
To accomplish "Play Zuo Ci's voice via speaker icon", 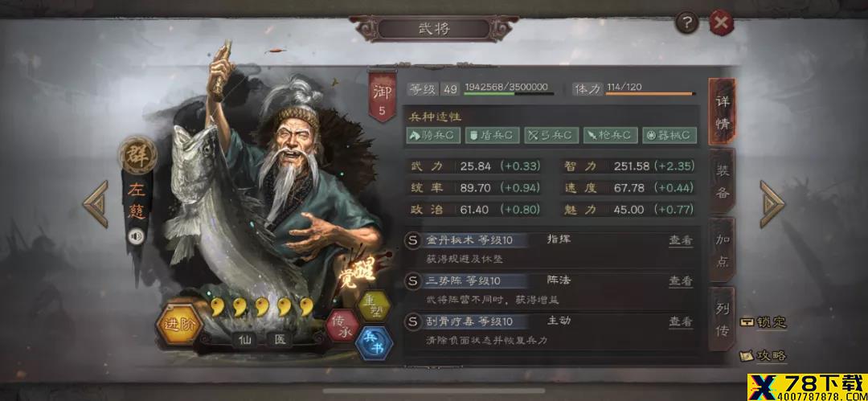I will (136, 237).
